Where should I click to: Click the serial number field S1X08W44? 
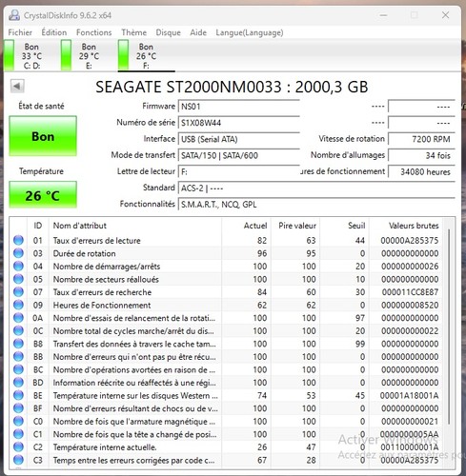(x=239, y=123)
